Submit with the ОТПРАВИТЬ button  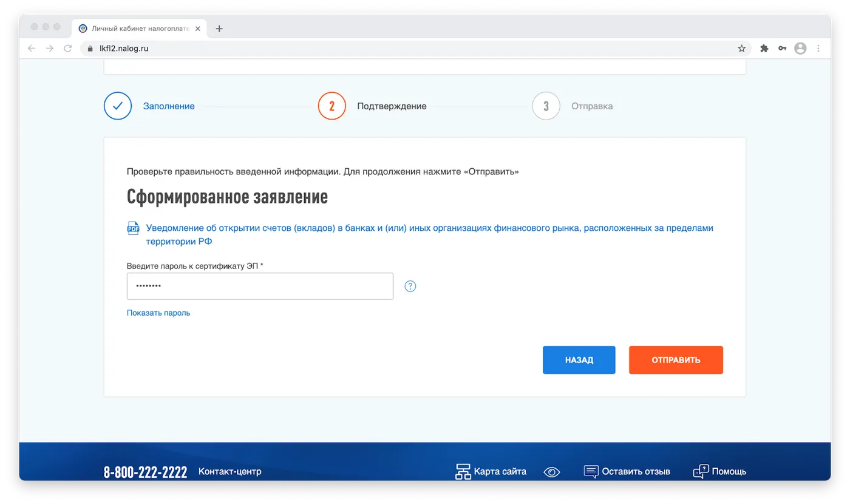pyautogui.click(x=676, y=360)
